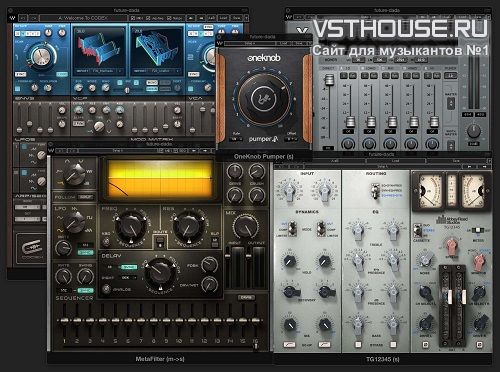The height and width of the screenshot is (372, 500).
Task: Click the red Monitor knob in TG12345
Action: (479, 262)
